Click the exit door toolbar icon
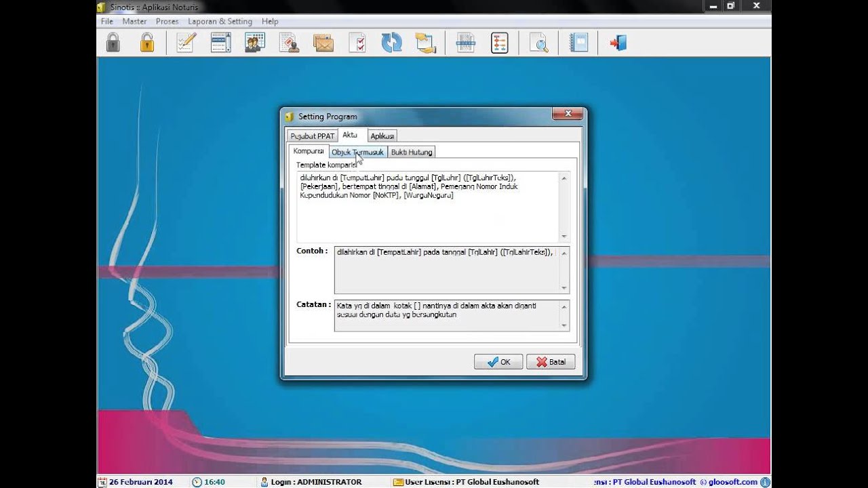Viewport: 868px width, 488px height. coord(618,43)
